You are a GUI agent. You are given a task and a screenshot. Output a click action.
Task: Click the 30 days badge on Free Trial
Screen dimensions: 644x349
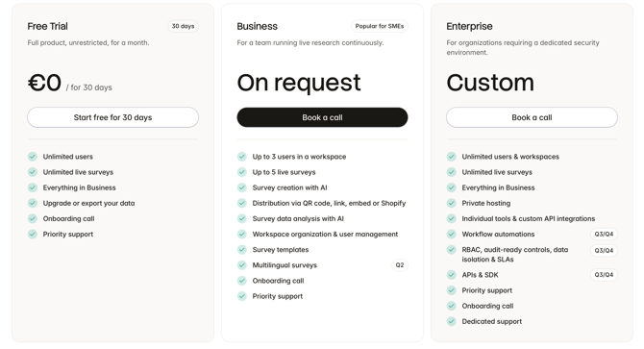184,26
